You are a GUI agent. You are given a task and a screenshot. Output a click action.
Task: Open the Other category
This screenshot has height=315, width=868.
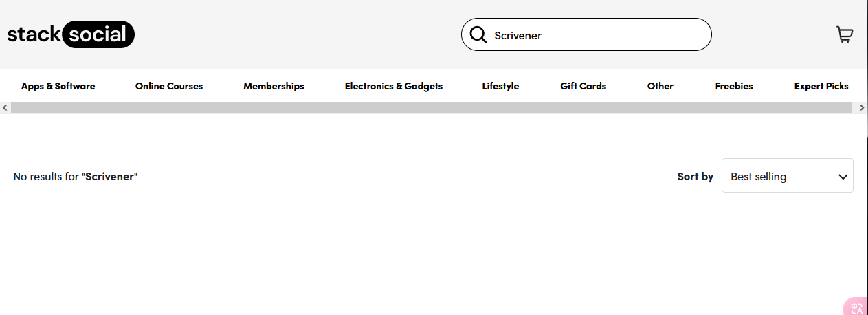click(x=660, y=86)
